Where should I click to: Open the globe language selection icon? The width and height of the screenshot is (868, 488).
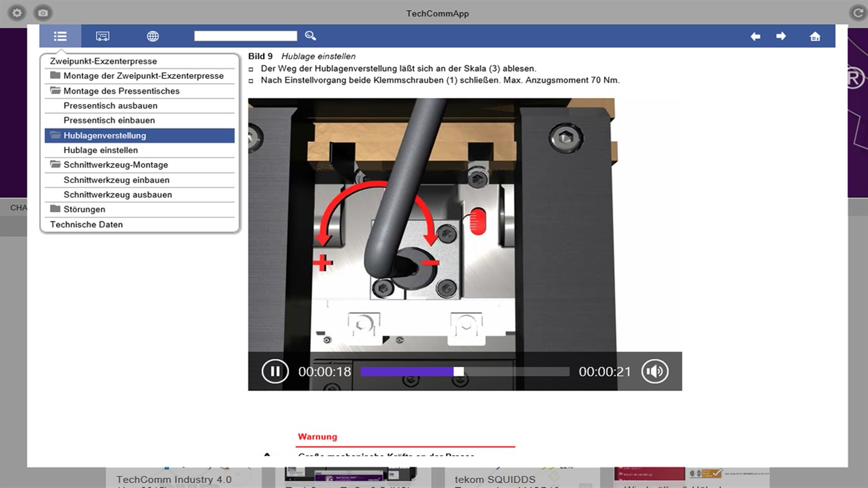click(153, 36)
